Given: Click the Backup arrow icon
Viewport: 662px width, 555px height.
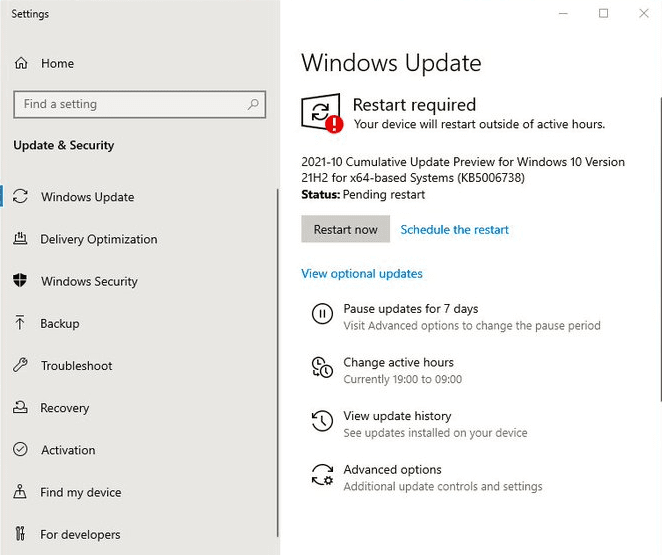Looking at the screenshot, I should coord(20,322).
